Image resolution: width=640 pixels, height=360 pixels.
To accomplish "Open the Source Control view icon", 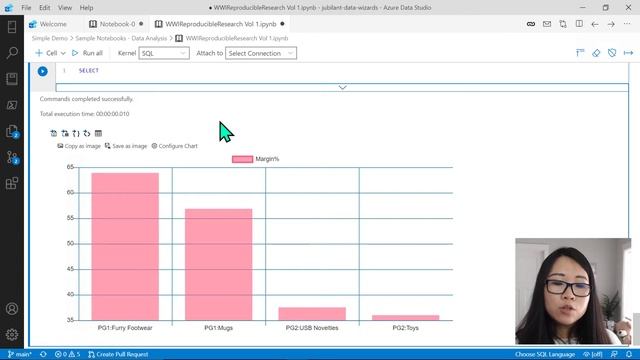I will click(x=12, y=157).
